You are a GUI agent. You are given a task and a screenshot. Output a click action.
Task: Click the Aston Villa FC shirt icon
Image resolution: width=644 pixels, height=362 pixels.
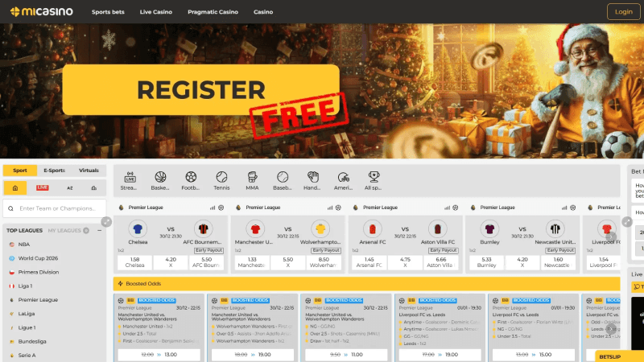tap(437, 229)
